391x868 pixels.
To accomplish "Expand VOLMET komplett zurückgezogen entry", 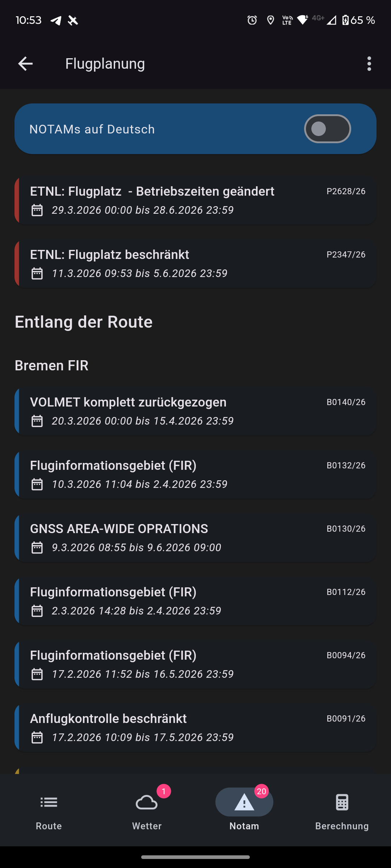I will [195, 411].
